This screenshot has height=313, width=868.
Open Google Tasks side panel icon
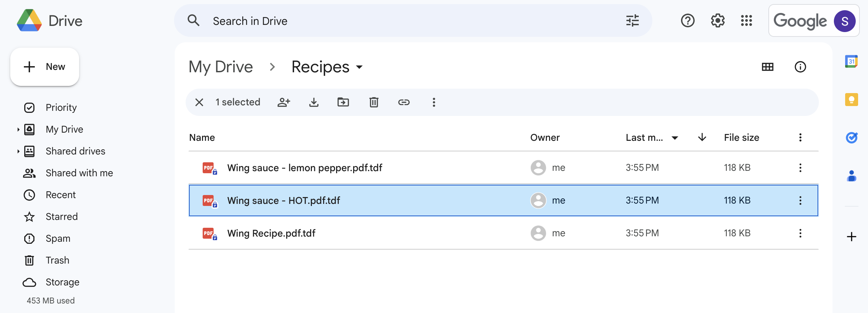tap(852, 138)
